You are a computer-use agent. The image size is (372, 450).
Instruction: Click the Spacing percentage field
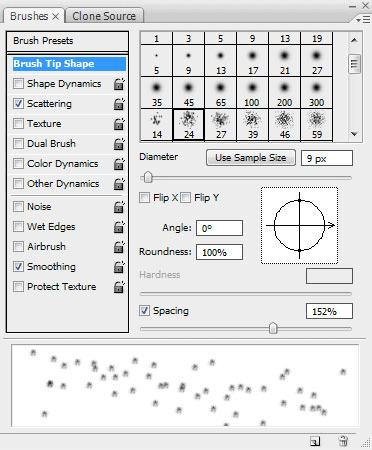click(x=329, y=311)
